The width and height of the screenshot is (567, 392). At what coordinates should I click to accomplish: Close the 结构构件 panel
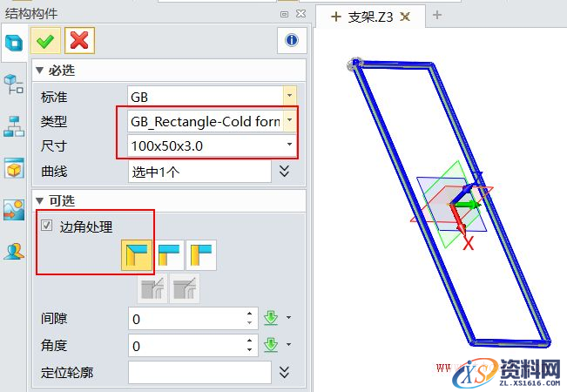coord(300,14)
